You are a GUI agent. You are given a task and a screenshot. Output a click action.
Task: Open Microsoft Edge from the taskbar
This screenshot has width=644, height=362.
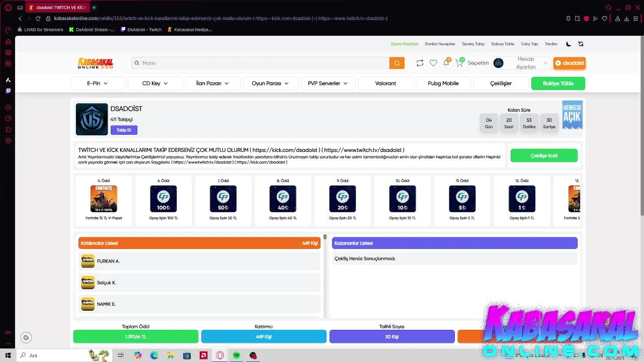(x=154, y=355)
